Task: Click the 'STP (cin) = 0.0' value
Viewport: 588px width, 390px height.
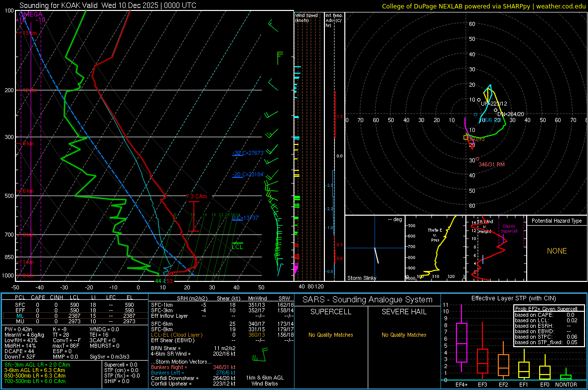Action: pyautogui.click(x=121, y=370)
